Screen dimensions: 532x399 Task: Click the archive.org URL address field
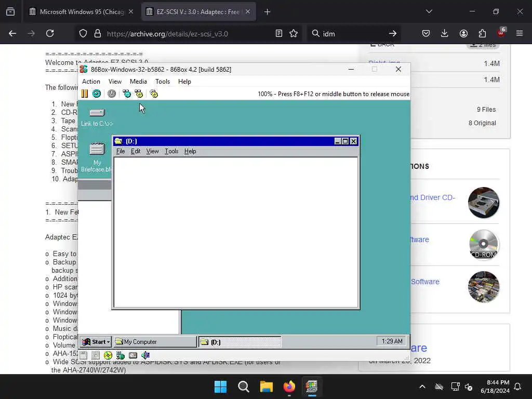[187, 34]
